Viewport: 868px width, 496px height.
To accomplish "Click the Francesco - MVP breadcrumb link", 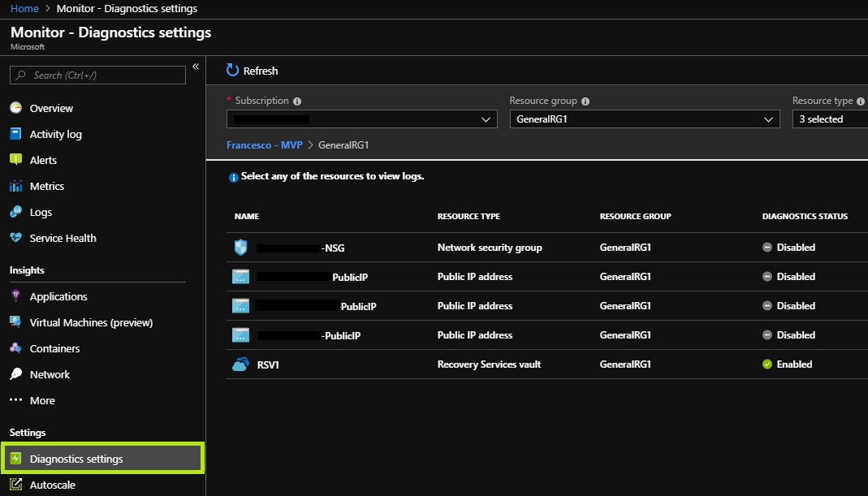I will click(264, 145).
